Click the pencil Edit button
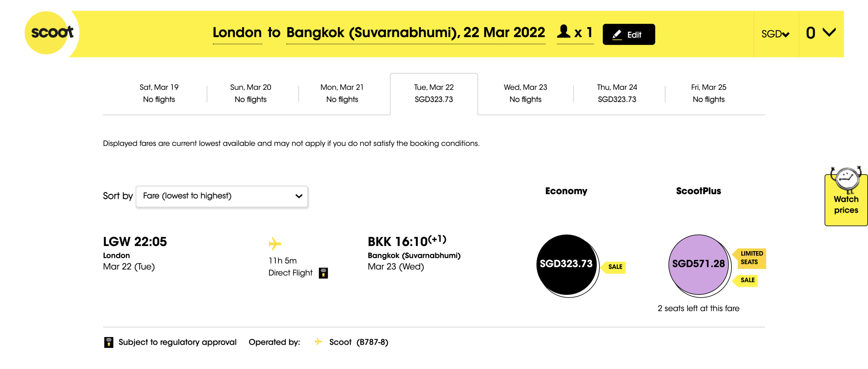 coord(628,34)
